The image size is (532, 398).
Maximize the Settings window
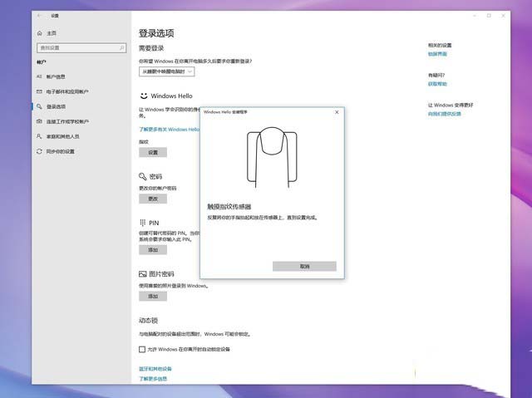coord(489,16)
